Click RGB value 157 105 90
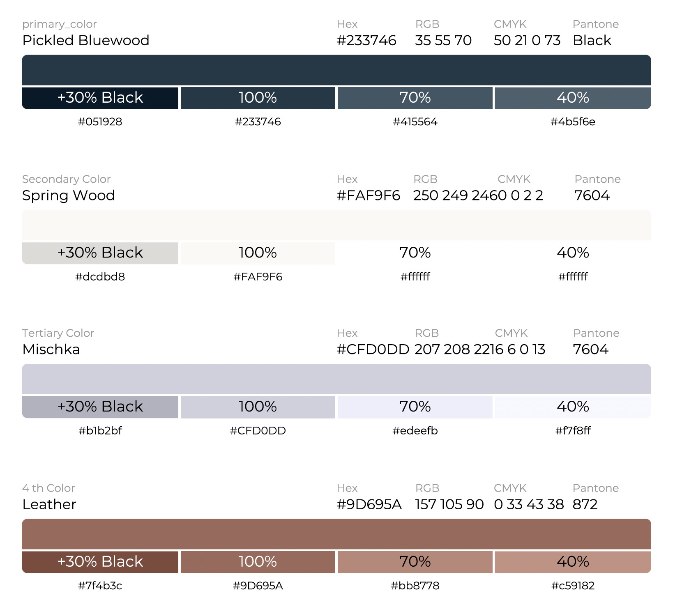 click(449, 504)
